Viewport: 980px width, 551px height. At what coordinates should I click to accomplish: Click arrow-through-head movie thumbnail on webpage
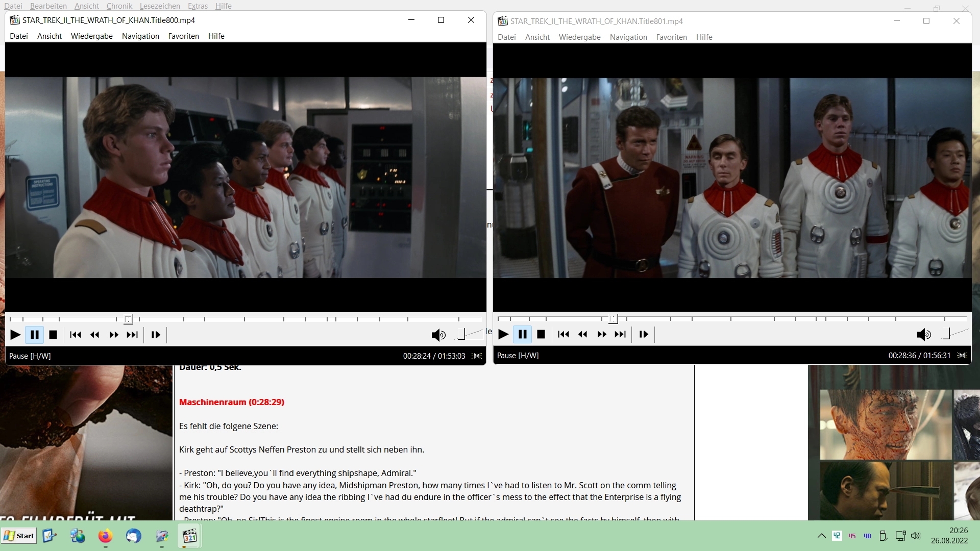[x=886, y=491]
